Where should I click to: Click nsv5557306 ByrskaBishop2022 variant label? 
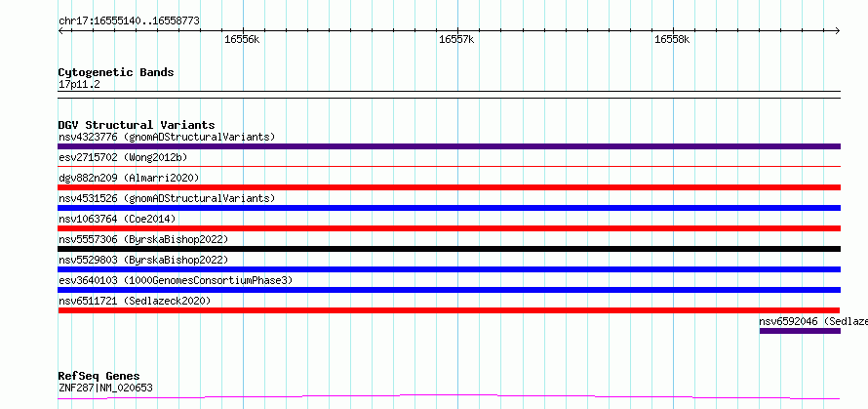(143, 239)
